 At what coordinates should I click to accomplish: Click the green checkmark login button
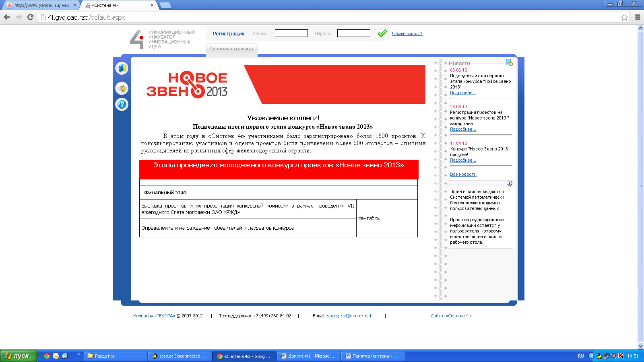pyautogui.click(x=382, y=33)
